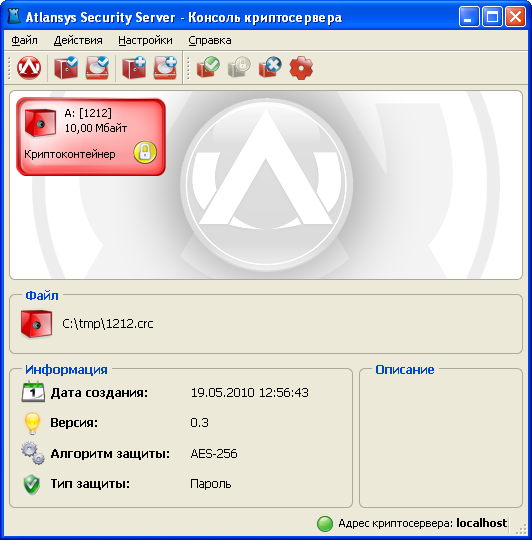Click the disk with plus toolbar icon
The image size is (532, 540).
point(166,68)
